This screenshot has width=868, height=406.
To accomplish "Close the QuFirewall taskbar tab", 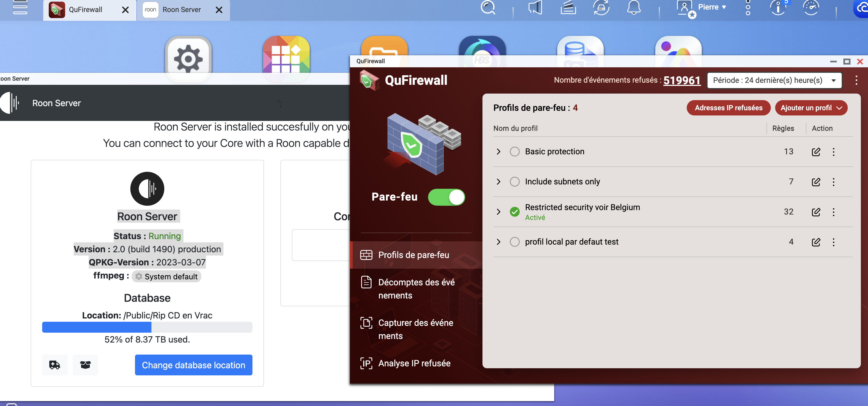I will [x=125, y=10].
